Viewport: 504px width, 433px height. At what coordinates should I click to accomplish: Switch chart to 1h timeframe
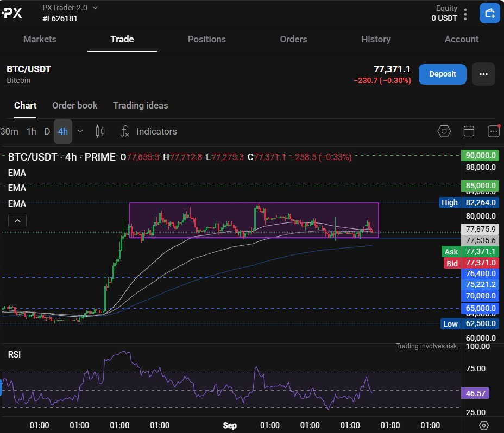pyautogui.click(x=31, y=131)
